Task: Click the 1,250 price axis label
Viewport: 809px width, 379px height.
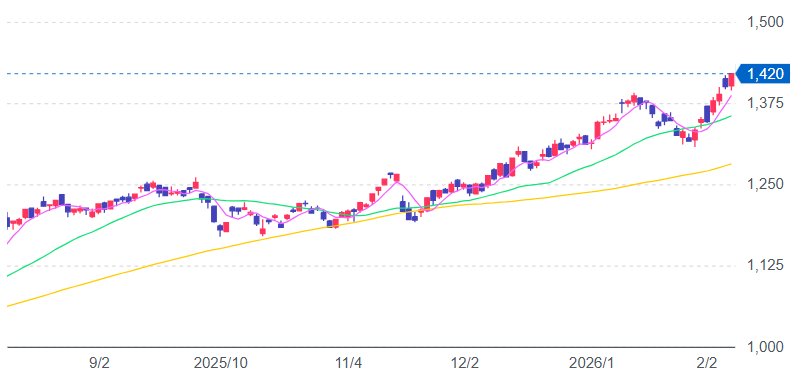Action: (765, 185)
